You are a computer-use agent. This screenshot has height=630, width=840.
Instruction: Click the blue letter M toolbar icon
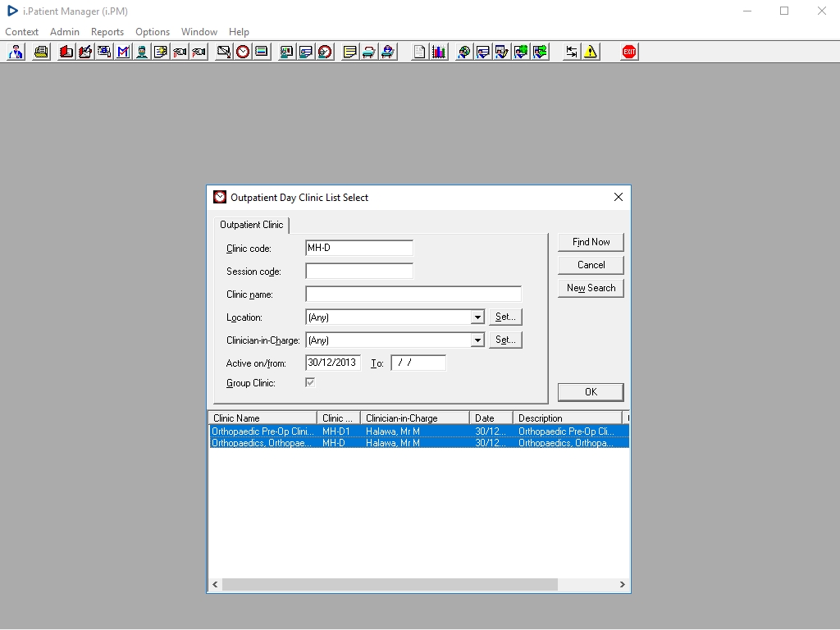123,52
